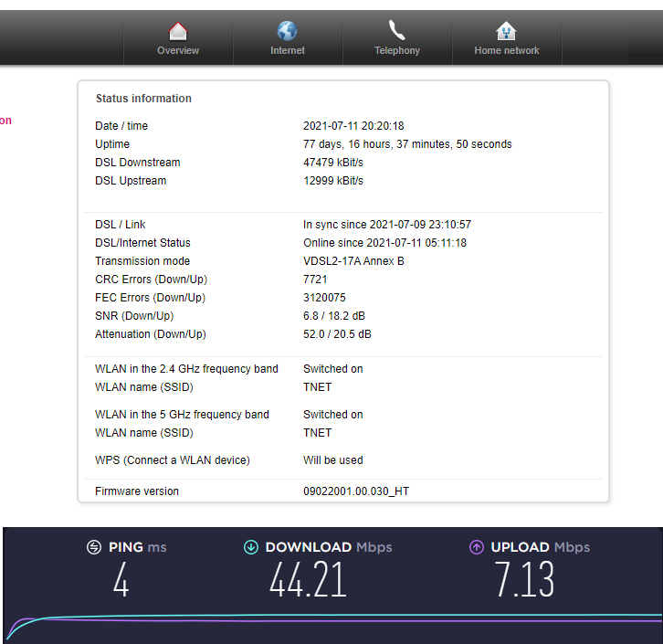Select the 5 GHz TNET SSID value
663x644 pixels.
317,433
